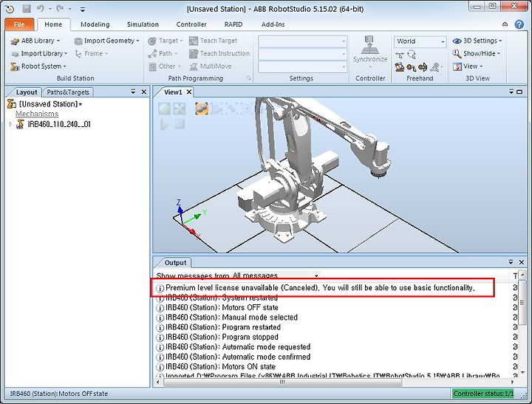Maximize the View1 window pane
The image size is (532, 404).
(519, 92)
